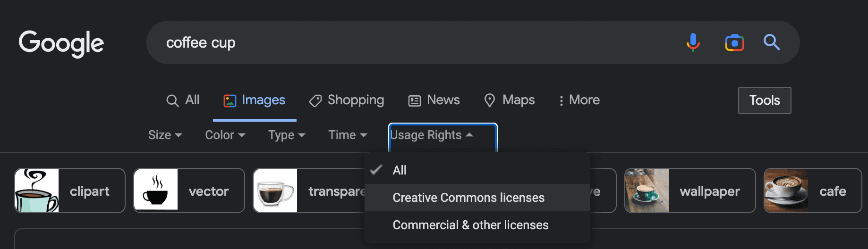Click the Tools button
The height and width of the screenshot is (249, 868).
[x=765, y=100]
